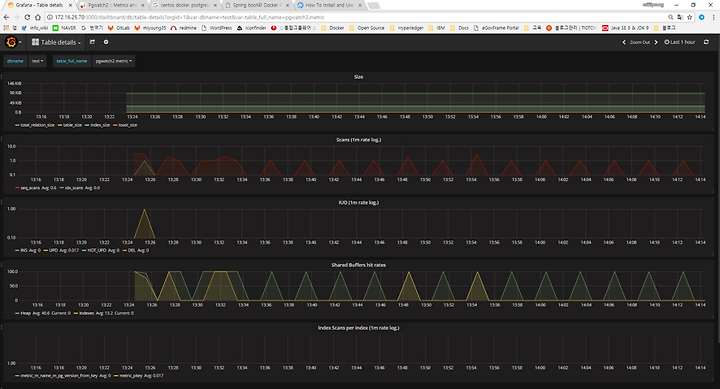
Task: Click the share dashboard icon
Action: click(92, 42)
